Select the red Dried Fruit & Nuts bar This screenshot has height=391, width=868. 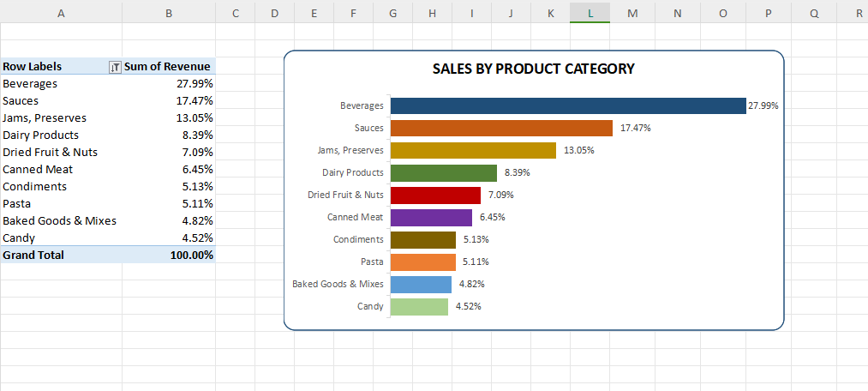[435, 195]
